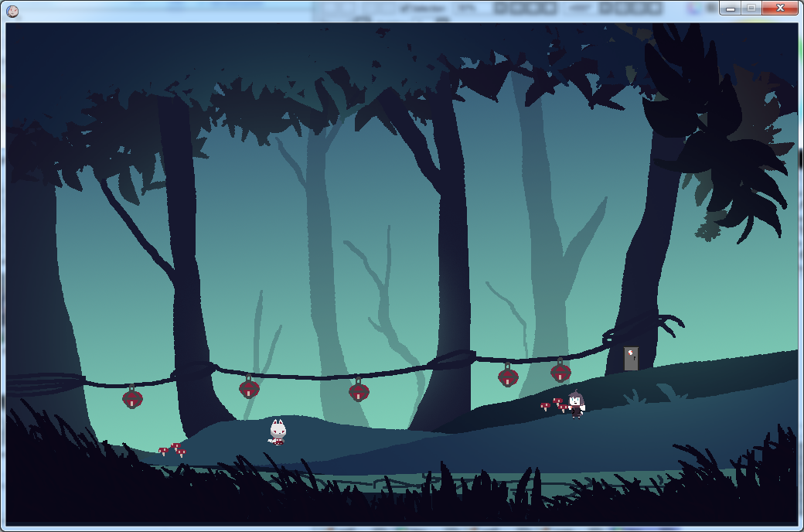Maximize the game window
Viewport: 804px width, 532px height.
point(751,9)
